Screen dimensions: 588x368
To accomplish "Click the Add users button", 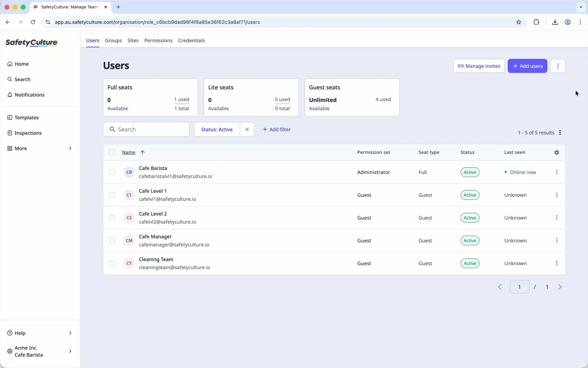I will coord(527,66).
